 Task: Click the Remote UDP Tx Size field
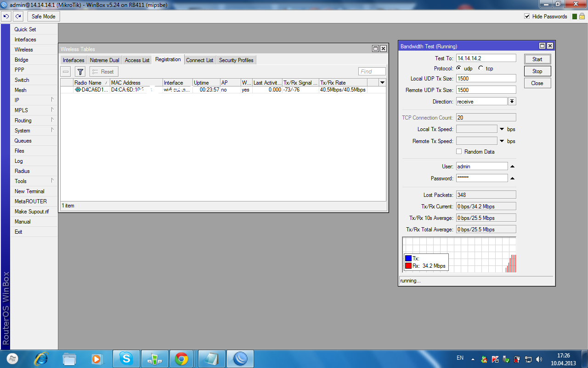tap(486, 90)
